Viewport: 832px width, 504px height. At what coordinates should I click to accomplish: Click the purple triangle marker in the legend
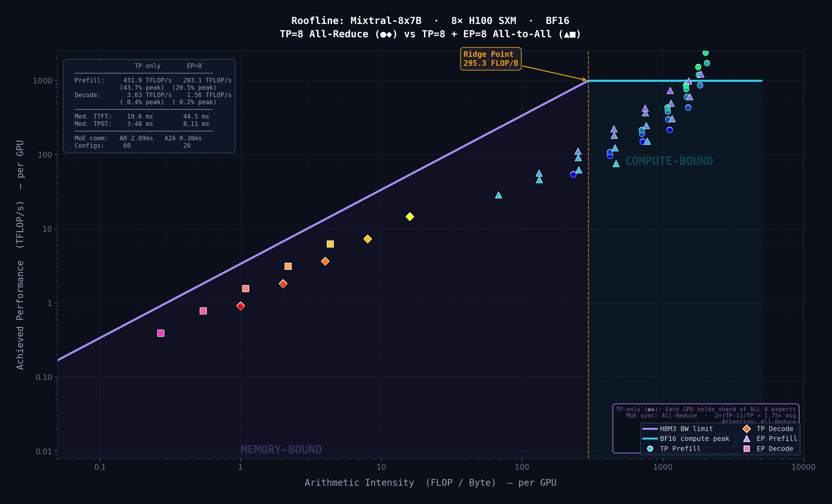[x=747, y=438]
